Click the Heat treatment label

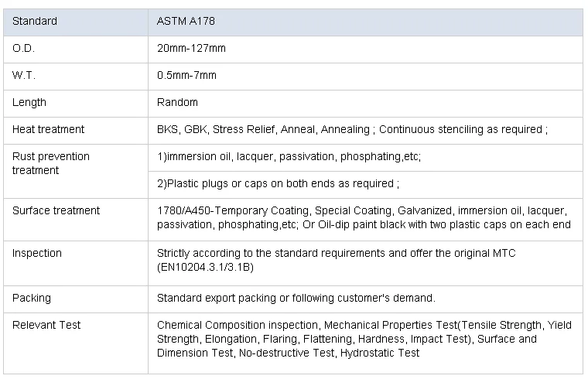click(x=49, y=129)
